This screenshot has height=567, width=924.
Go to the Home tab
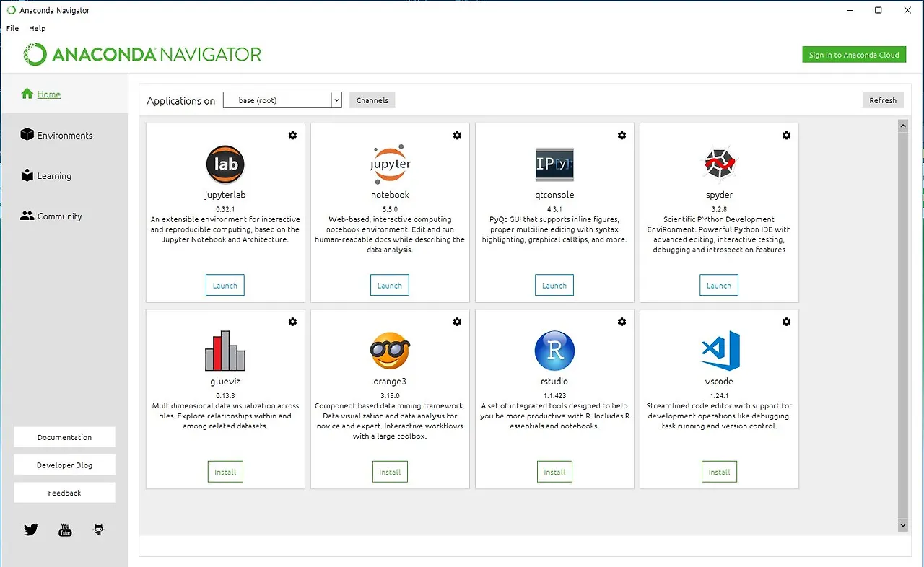[64, 94]
